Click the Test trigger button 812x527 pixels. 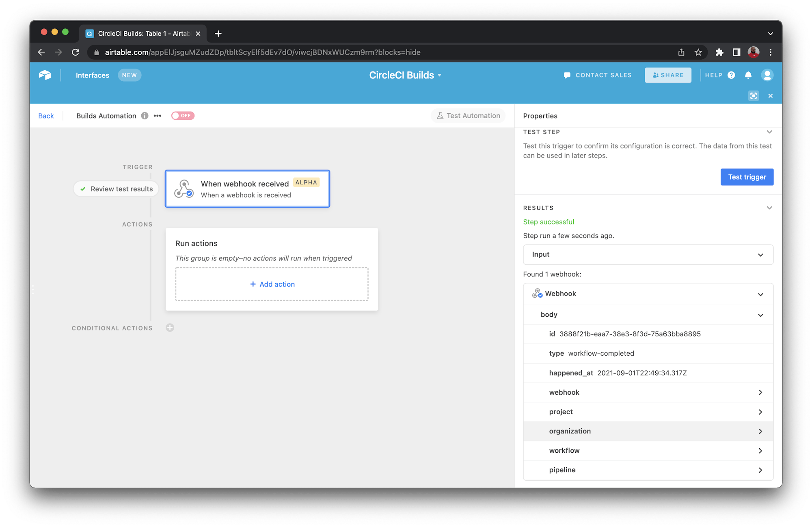click(x=747, y=177)
